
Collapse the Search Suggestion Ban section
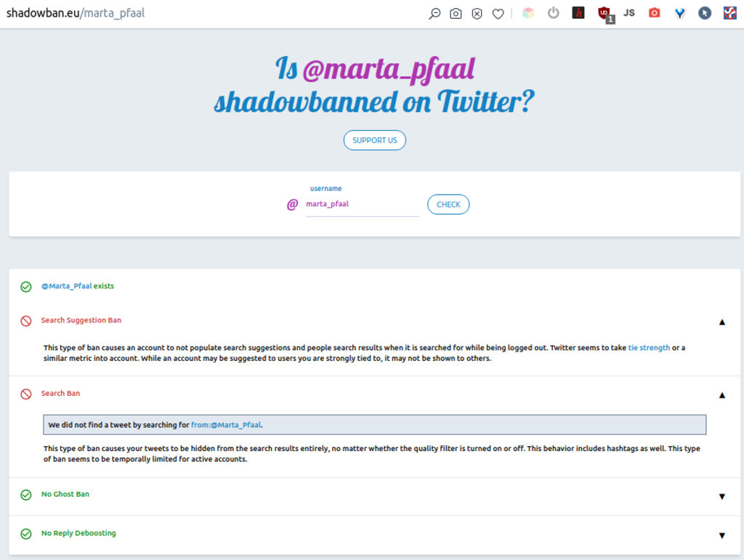[x=721, y=322]
